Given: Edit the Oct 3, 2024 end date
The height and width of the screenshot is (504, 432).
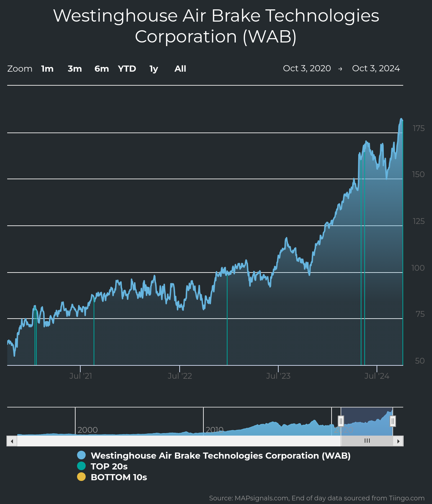Looking at the screenshot, I should tap(376, 68).
